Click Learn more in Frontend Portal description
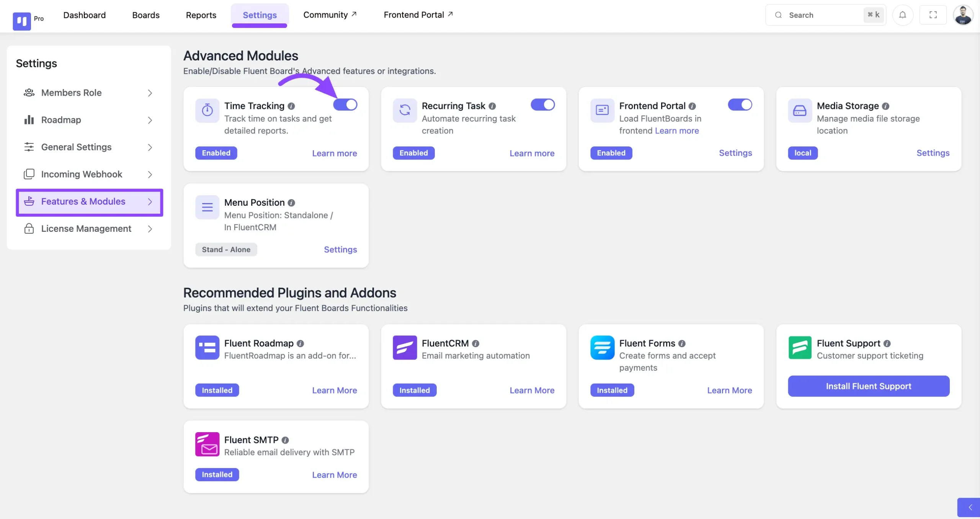Viewport: 980px width, 519px height. click(x=677, y=131)
